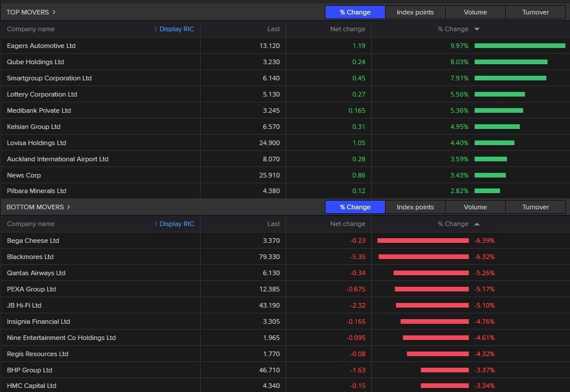Click last price 8.070 for Auckland Airport
The width and height of the screenshot is (570, 392).
click(x=271, y=159)
